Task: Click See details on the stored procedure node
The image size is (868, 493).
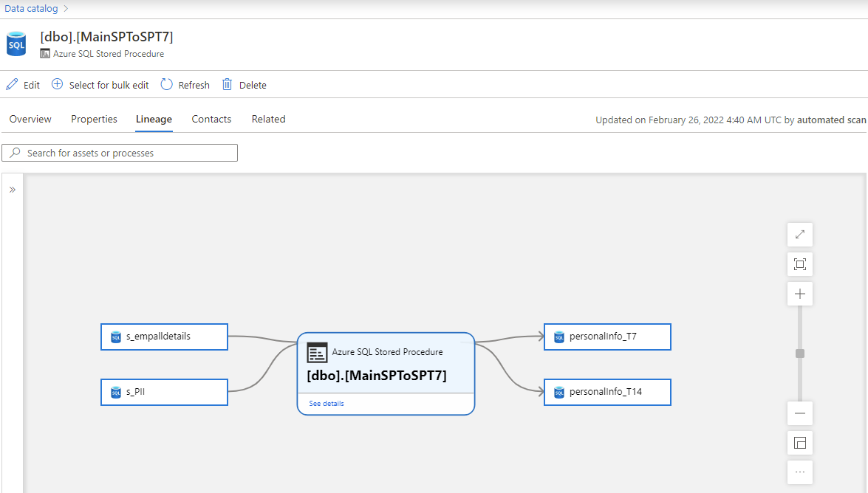Action: tap(326, 403)
